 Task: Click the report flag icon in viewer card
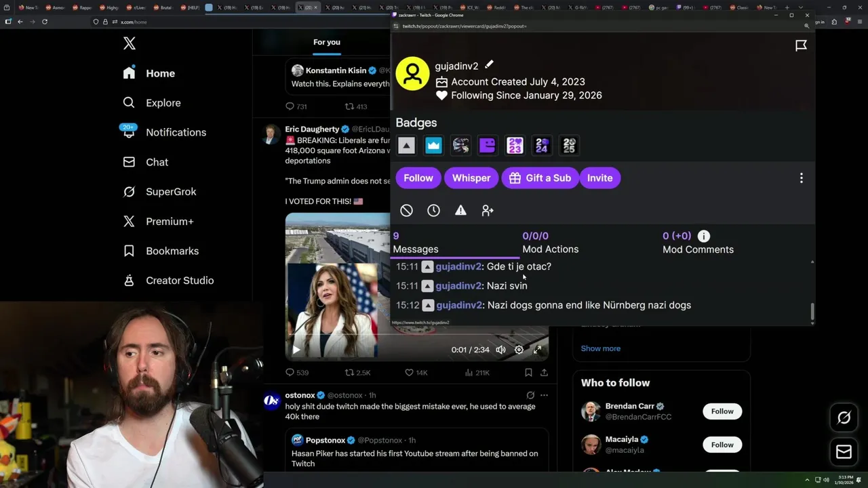[x=801, y=45]
